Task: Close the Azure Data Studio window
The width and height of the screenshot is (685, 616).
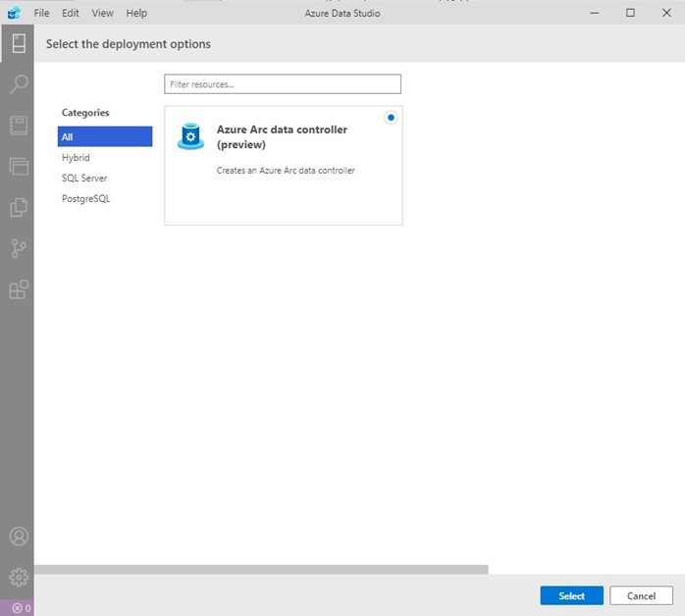Action: pyautogui.click(x=666, y=13)
